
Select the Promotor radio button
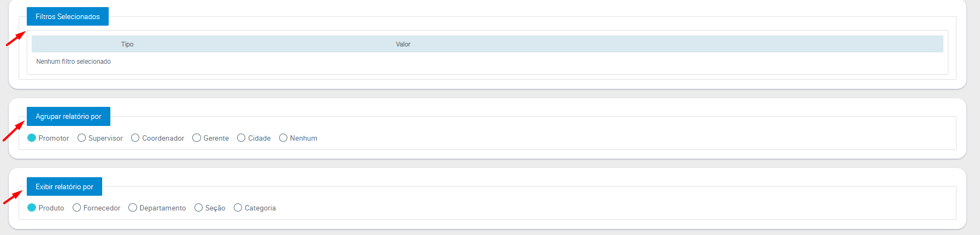pyautogui.click(x=32, y=138)
